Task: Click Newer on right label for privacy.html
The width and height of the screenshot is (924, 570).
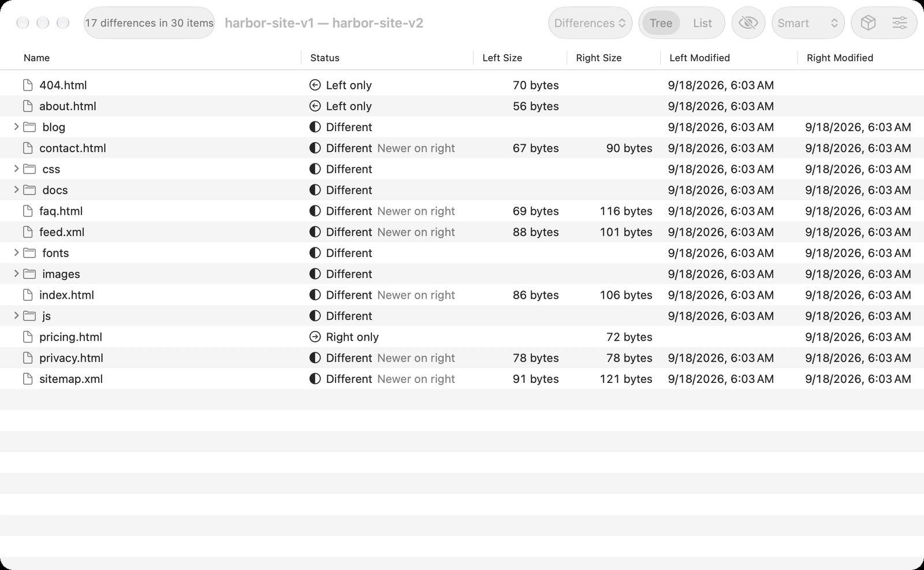Action: tap(416, 358)
